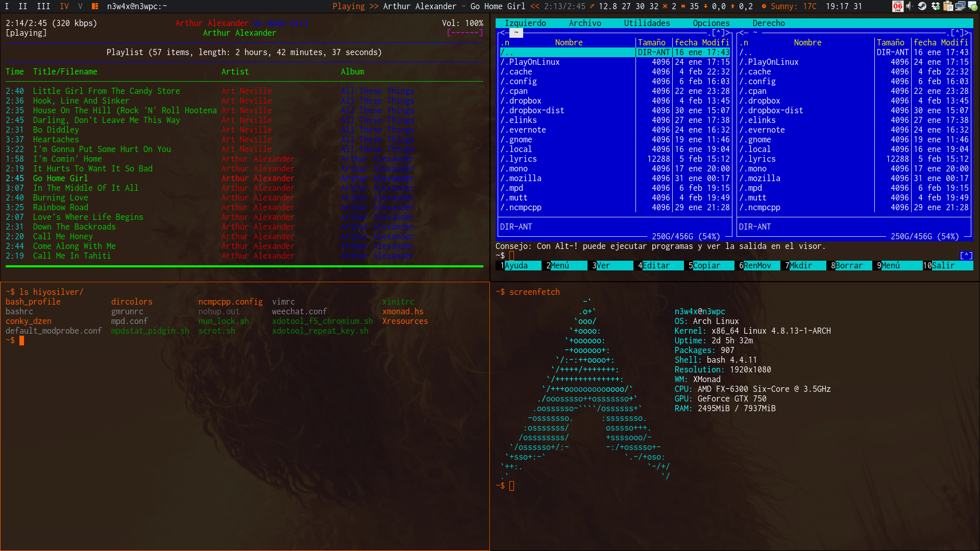Open the Dropbox tray icon
This screenshot has width=980, height=551.
[x=935, y=6]
